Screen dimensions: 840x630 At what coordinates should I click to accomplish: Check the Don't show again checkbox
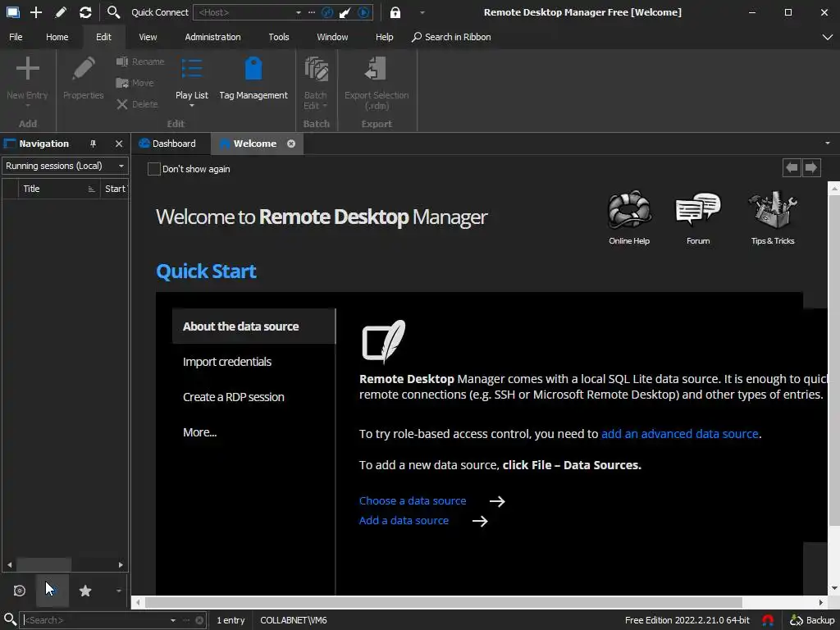153,169
